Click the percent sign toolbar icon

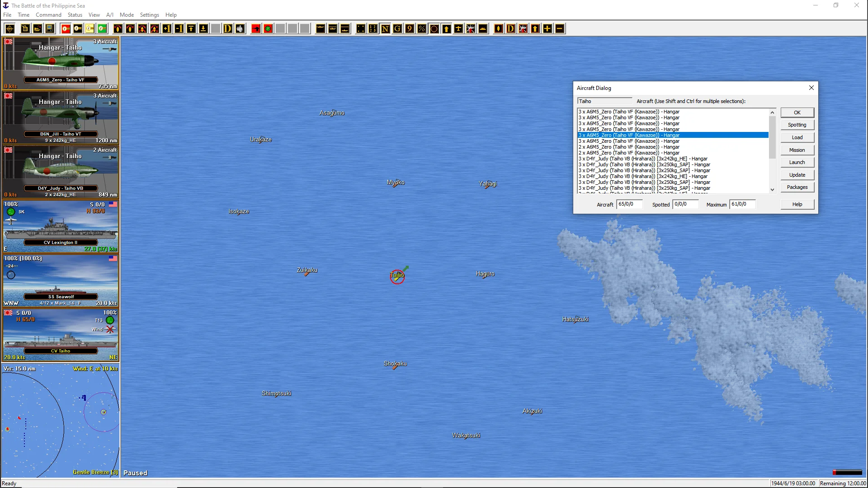(422, 29)
